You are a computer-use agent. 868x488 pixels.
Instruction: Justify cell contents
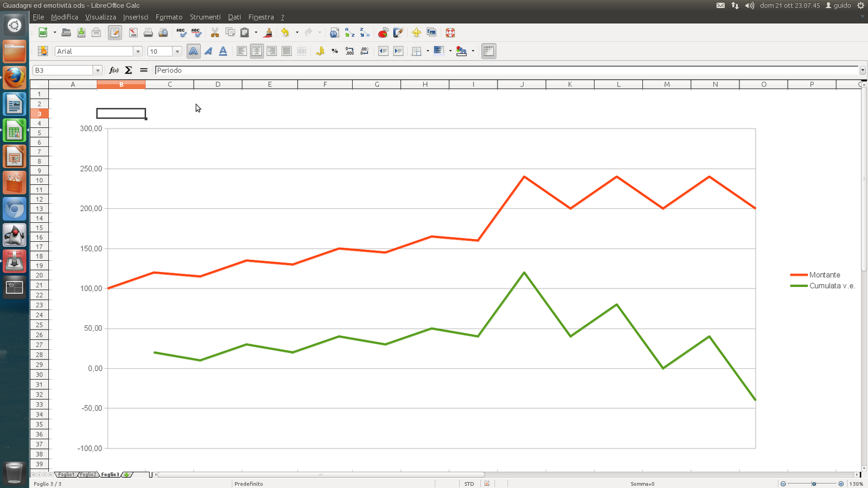coord(286,51)
